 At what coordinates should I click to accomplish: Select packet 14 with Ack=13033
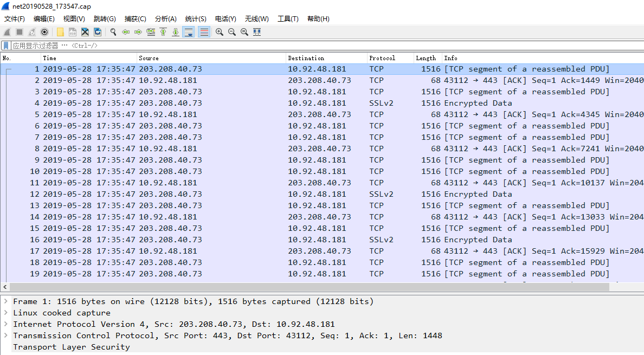[x=322, y=217]
